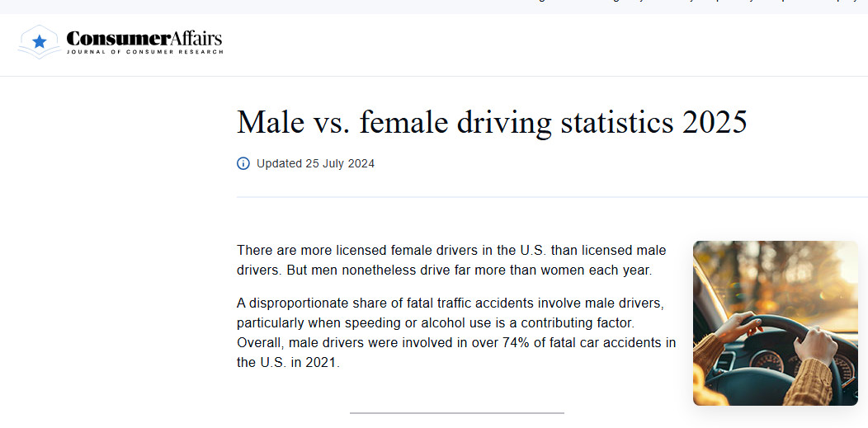
Task: Click '2025' in the article headline
Action: (x=715, y=122)
